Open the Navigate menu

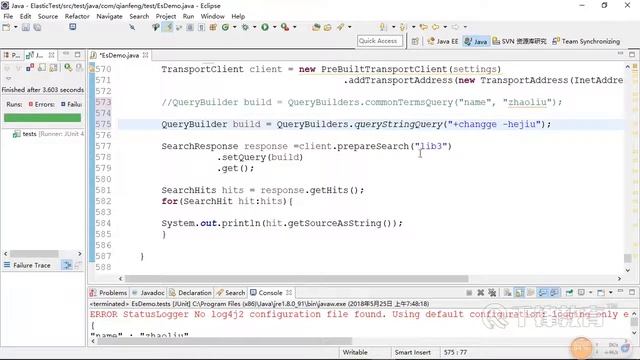click(109, 16)
